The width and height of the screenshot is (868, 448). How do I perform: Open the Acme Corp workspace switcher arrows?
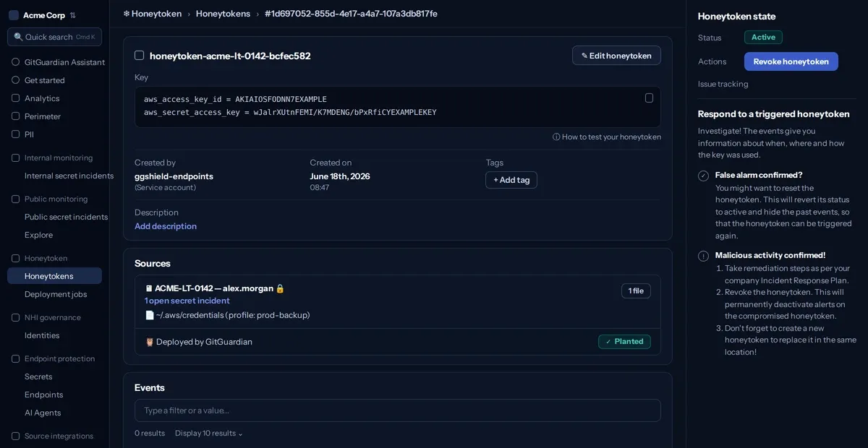pyautogui.click(x=72, y=15)
